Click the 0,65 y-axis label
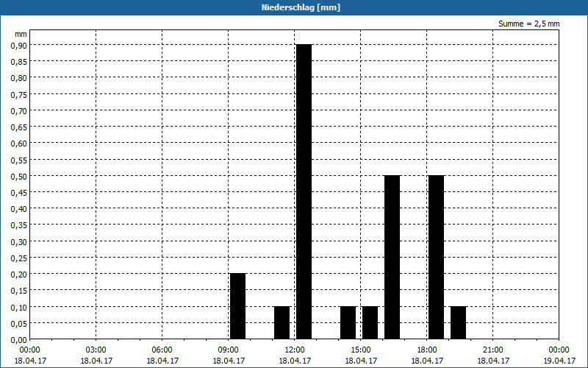The image size is (588, 368). pos(19,127)
